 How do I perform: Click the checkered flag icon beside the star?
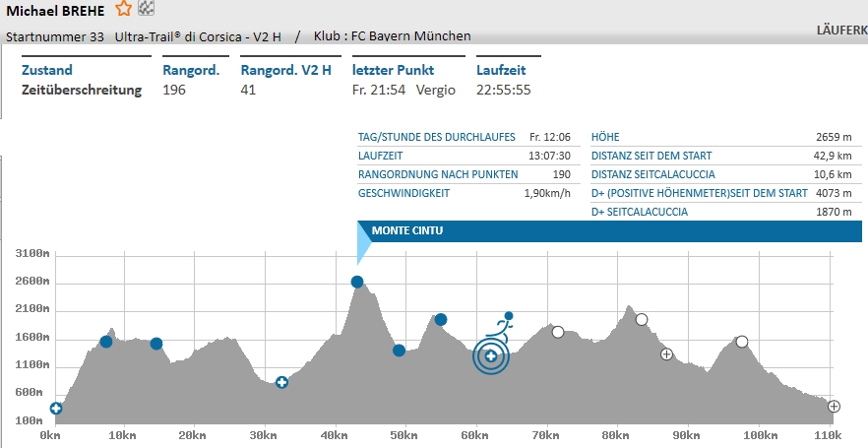[x=146, y=8]
